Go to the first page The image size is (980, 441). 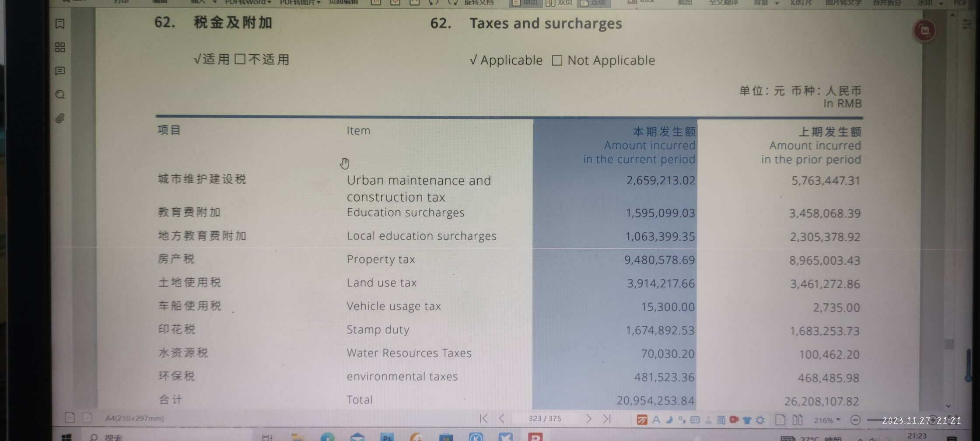tap(483, 419)
